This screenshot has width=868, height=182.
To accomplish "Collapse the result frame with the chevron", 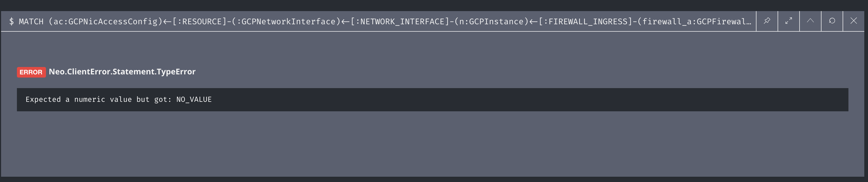I will (x=810, y=21).
